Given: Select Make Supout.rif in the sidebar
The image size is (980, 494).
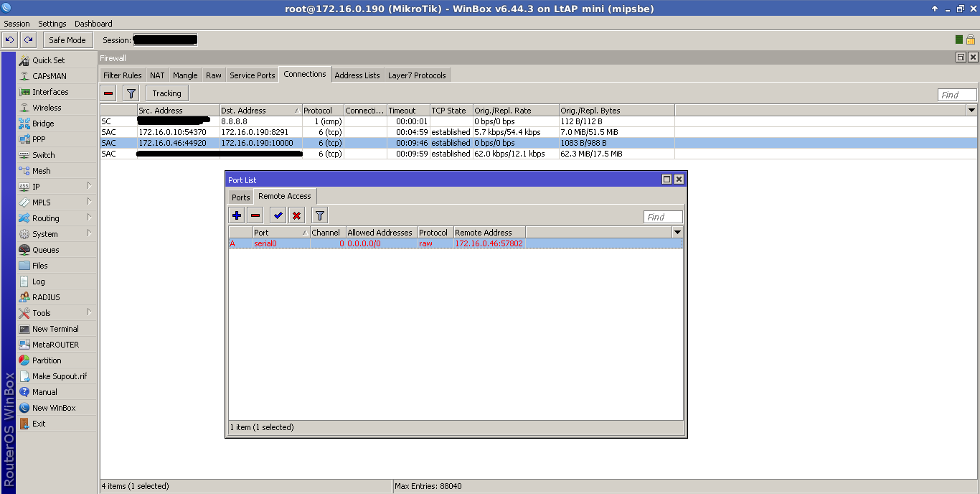Looking at the screenshot, I should point(59,376).
